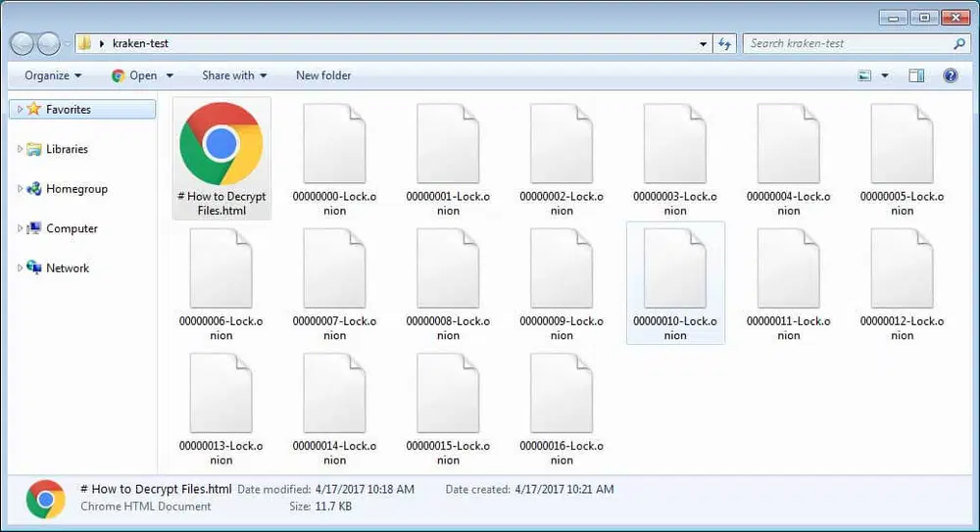Image resolution: width=980 pixels, height=532 pixels.
Task: Click the search magnifier icon
Action: tap(960, 44)
